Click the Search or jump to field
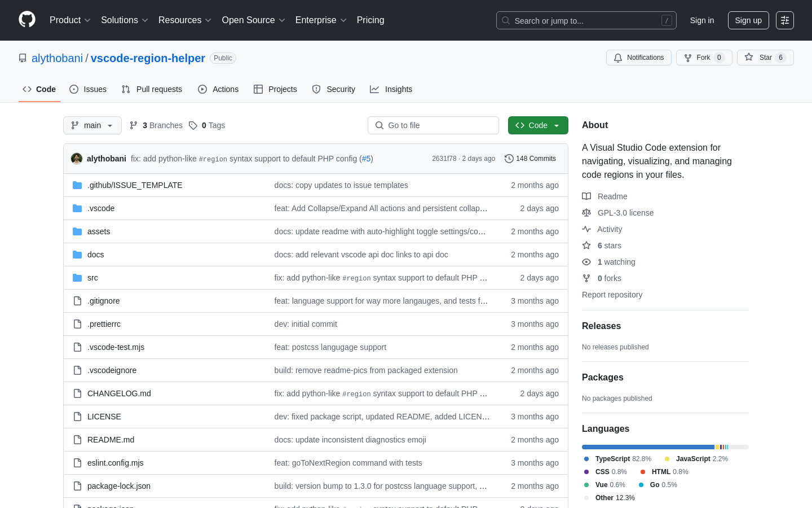The height and width of the screenshot is (508, 812). tap(586, 20)
